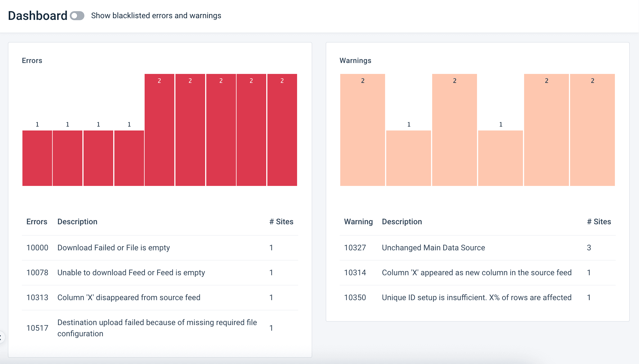
Task: Expand the collapsed sidebar chevron at left edge
Action: [1, 337]
